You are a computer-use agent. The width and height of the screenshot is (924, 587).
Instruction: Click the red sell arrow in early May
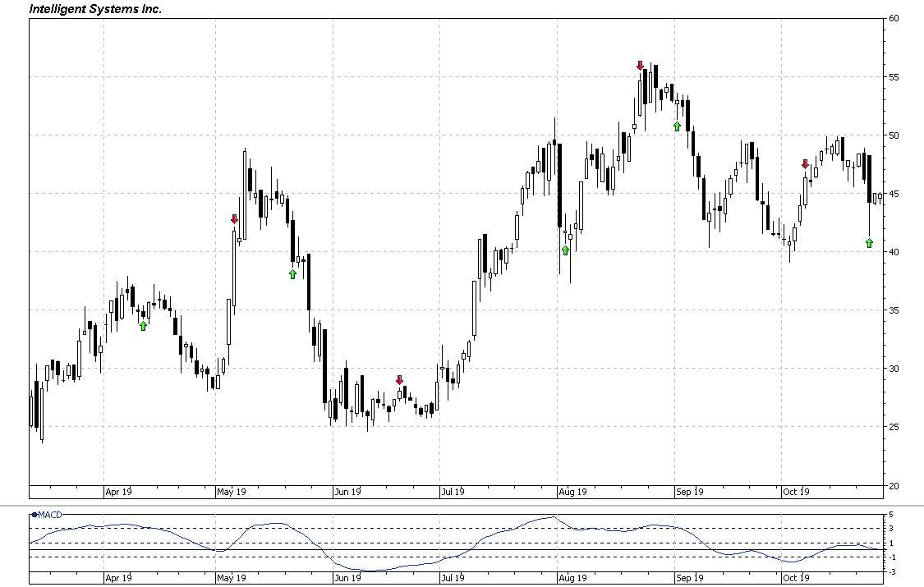click(234, 219)
